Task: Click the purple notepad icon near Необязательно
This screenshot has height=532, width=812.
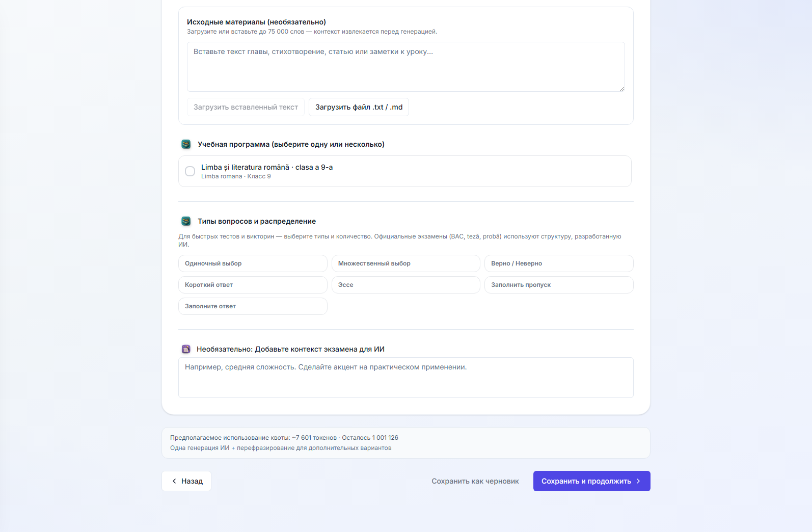Action: coord(186,349)
